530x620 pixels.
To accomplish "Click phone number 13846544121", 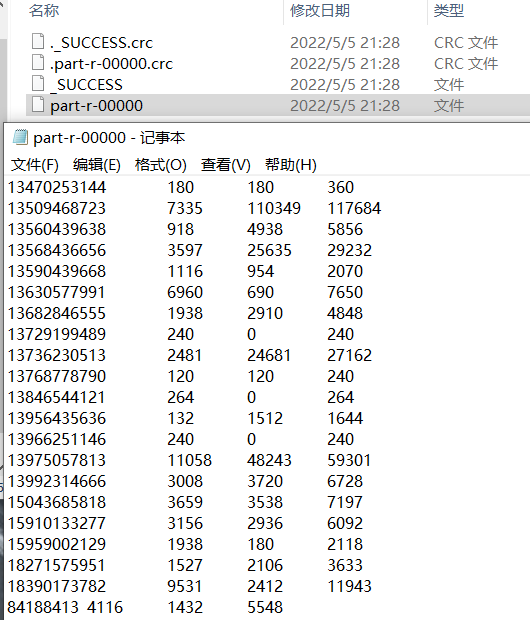I will click(57, 397).
